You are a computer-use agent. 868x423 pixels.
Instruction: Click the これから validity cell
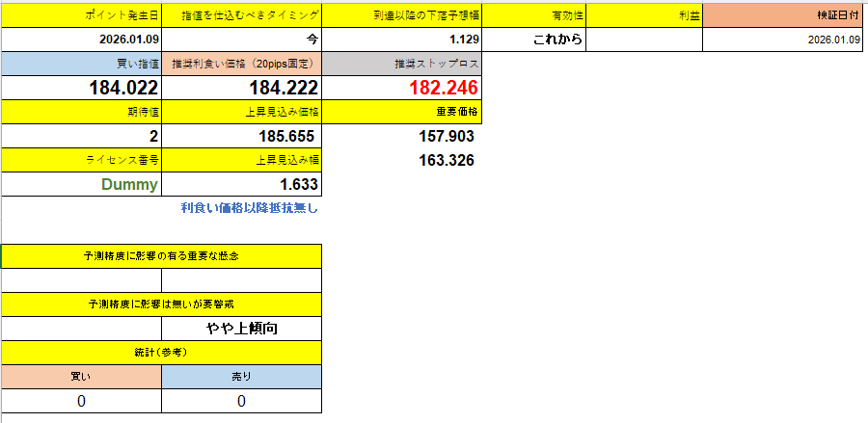(534, 40)
